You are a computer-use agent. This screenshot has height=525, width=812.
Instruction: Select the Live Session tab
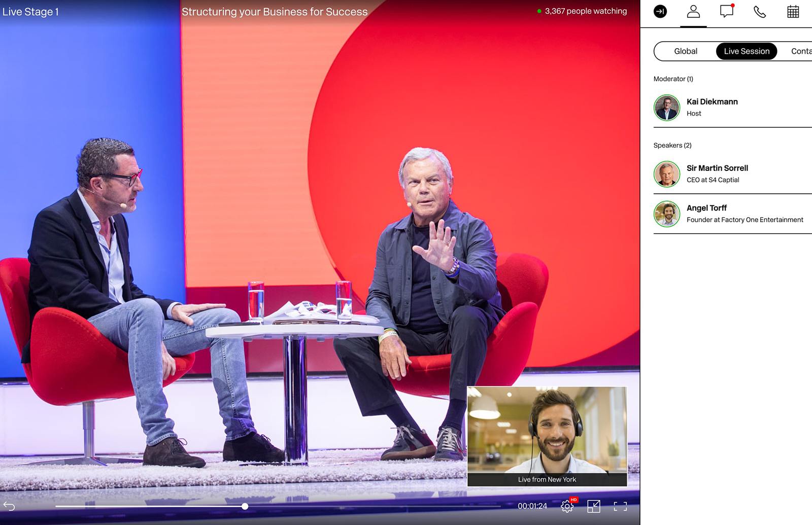click(x=747, y=51)
